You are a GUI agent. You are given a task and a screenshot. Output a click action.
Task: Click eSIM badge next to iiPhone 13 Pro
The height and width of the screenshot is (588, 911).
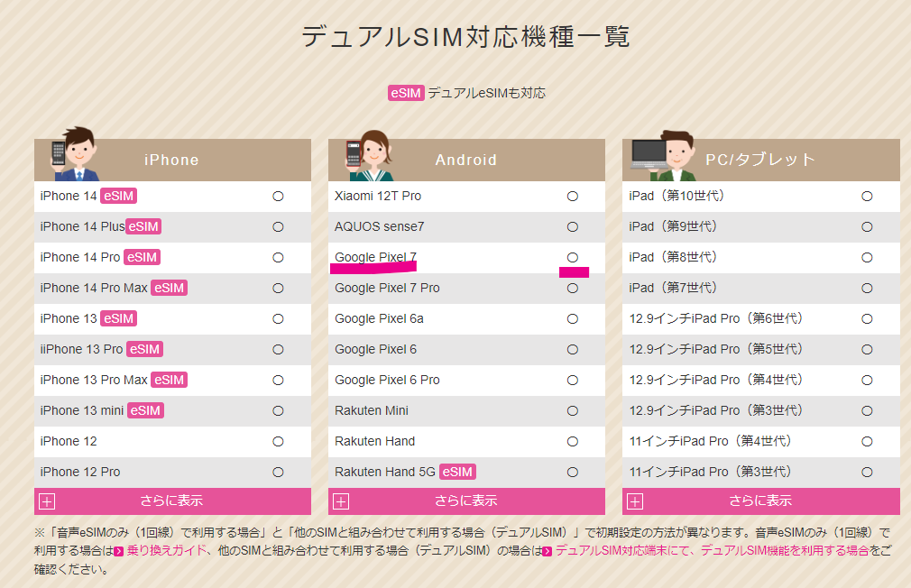[x=144, y=349]
